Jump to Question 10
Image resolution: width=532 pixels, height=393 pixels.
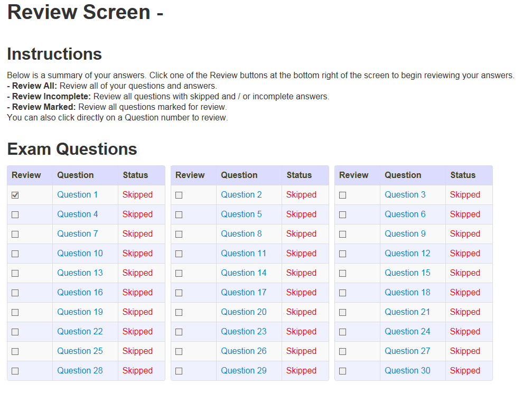click(x=80, y=254)
